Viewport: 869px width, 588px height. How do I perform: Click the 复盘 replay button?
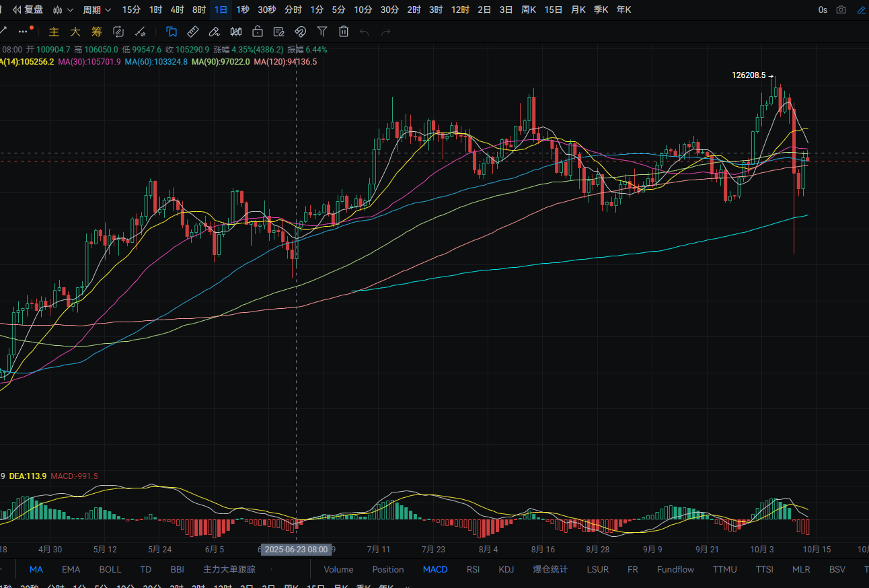[x=29, y=10]
